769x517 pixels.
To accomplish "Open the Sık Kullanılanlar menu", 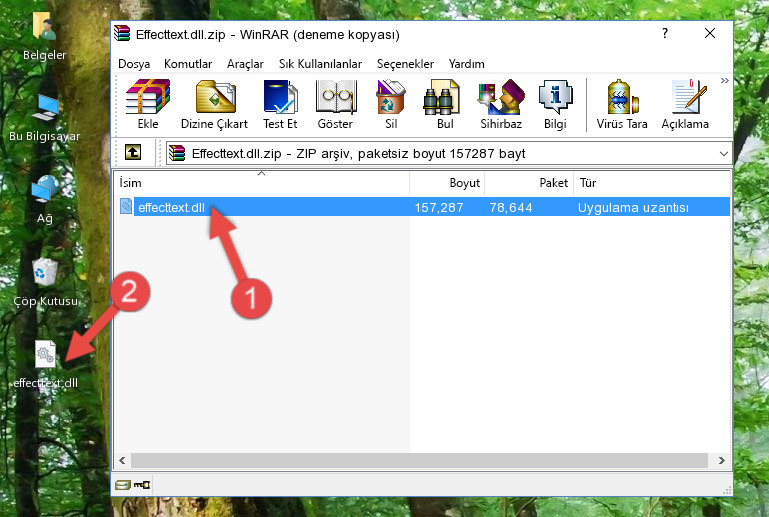I will [320, 64].
